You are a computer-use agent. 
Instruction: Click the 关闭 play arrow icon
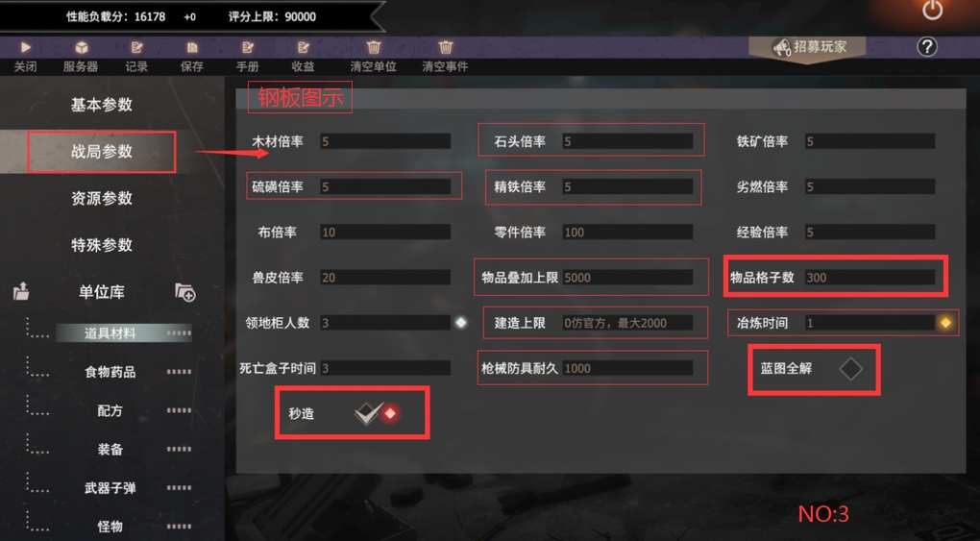point(26,47)
